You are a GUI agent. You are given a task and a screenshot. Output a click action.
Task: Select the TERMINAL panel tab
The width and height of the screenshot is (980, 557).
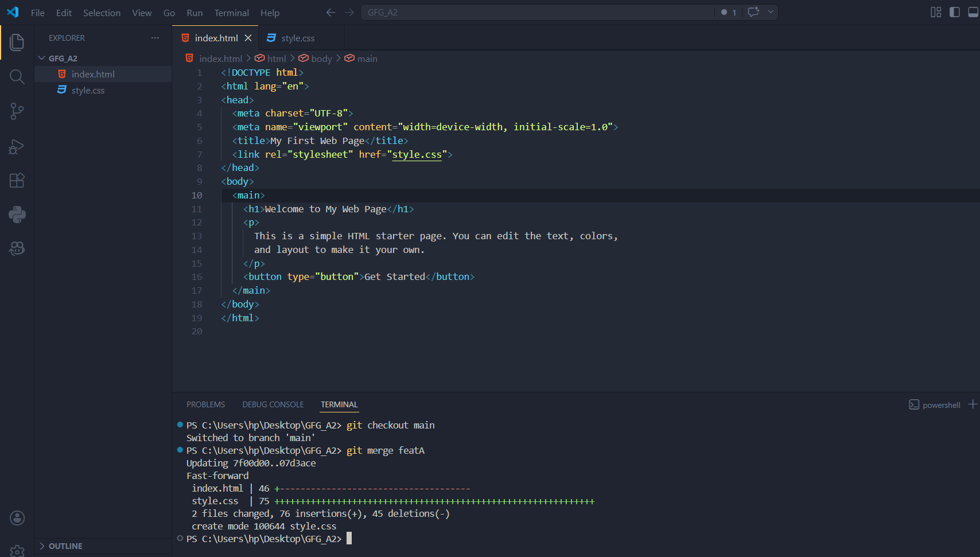(339, 404)
